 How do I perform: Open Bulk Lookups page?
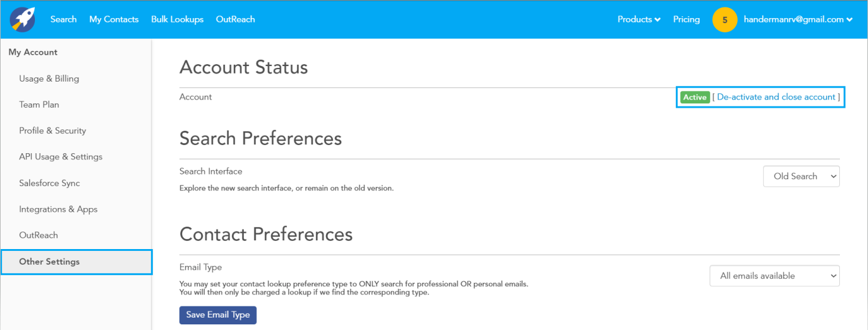click(177, 19)
